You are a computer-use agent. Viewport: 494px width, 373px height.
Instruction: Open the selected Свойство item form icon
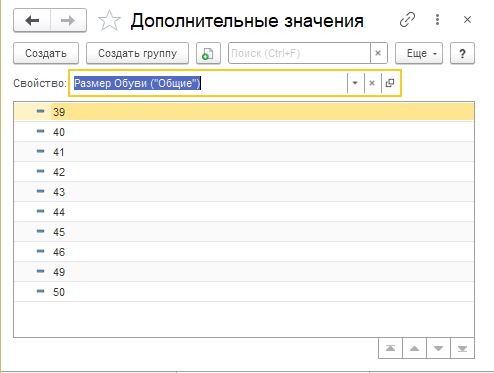(x=390, y=83)
